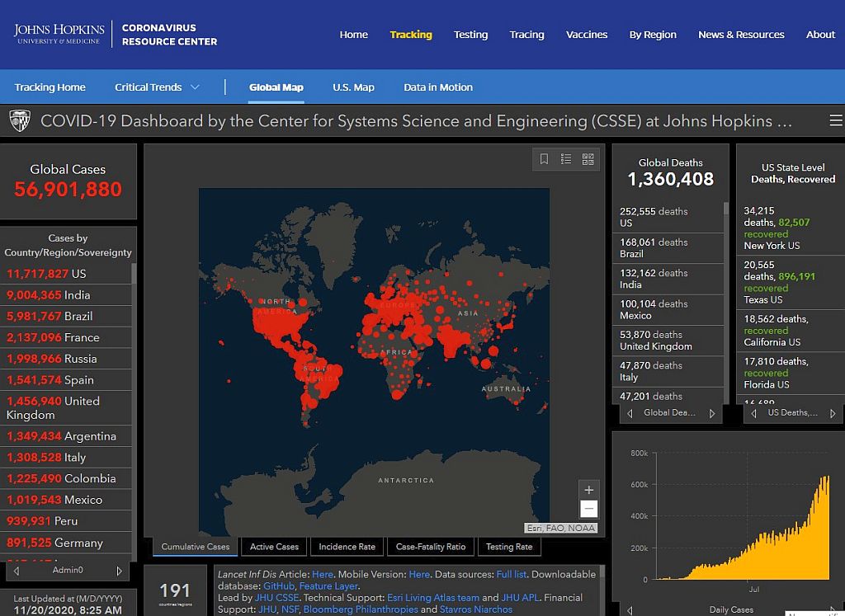Switch to Data in Motion tab

[438, 87]
